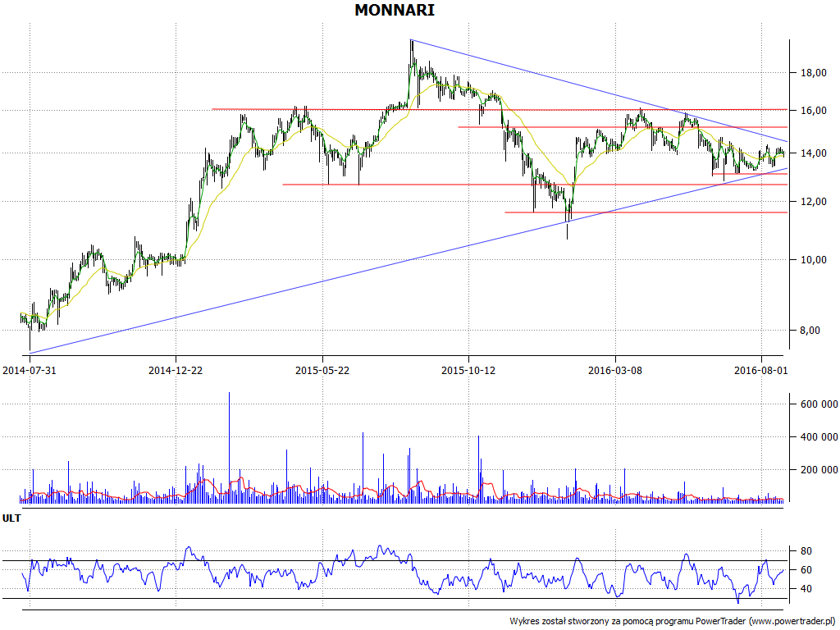Click the 200 000 volume axis label
This screenshot has width=840, height=630.
pyautogui.click(x=819, y=470)
